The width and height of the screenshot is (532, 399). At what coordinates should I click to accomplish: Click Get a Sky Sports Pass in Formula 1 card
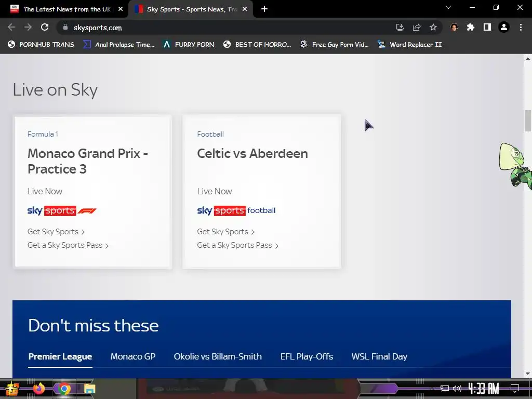(68, 245)
